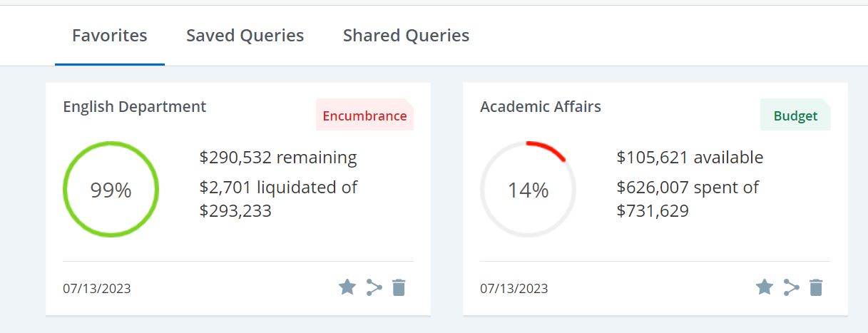Click the 99% green progress ring
868x333 pixels.
coord(111,190)
